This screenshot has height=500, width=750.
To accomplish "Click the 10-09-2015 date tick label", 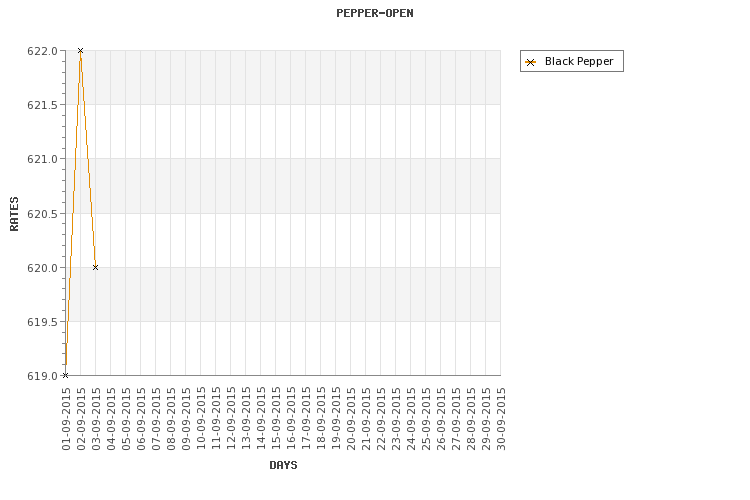I will click(201, 419).
